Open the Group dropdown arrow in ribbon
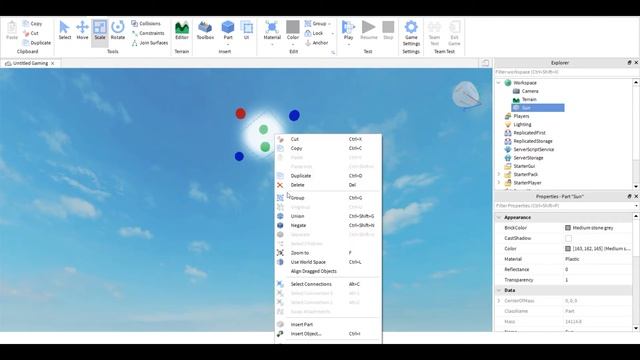640x360 pixels. [x=329, y=24]
